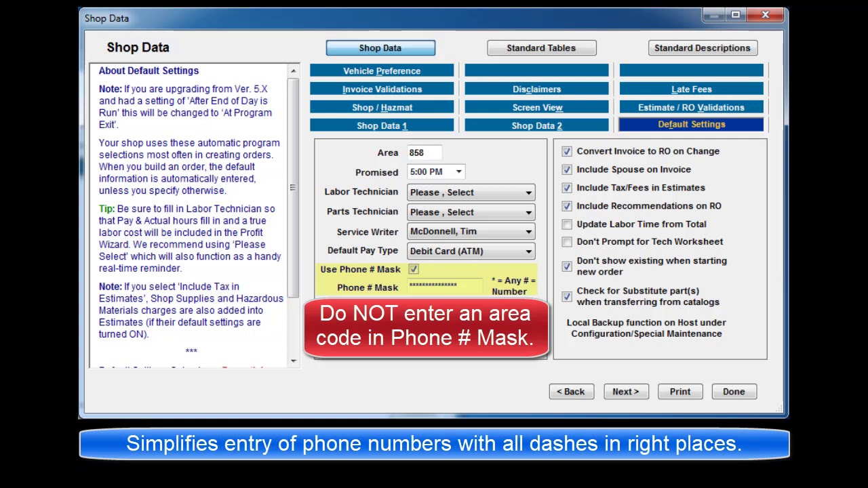This screenshot has width=868, height=488.
Task: Click the Print button
Action: point(679,392)
